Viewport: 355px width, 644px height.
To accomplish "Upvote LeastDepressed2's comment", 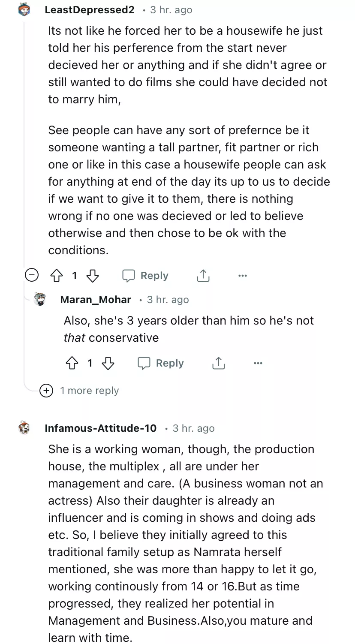I will coord(57,276).
